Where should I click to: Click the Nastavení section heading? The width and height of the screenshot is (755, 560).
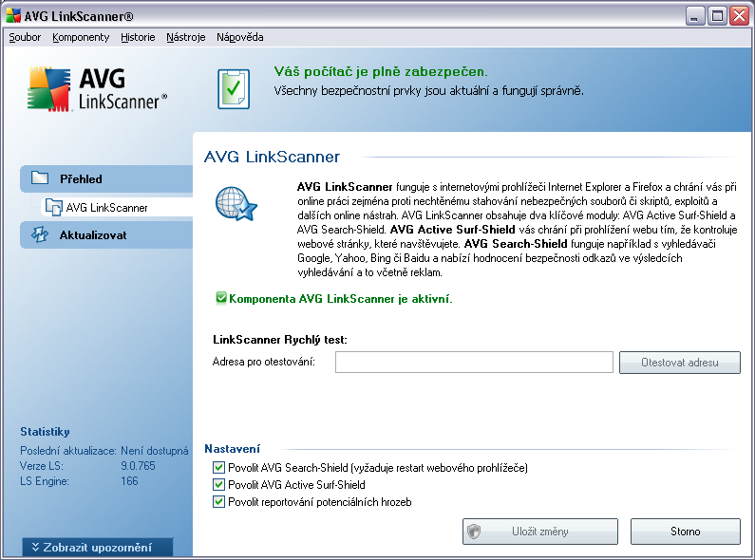[232, 449]
